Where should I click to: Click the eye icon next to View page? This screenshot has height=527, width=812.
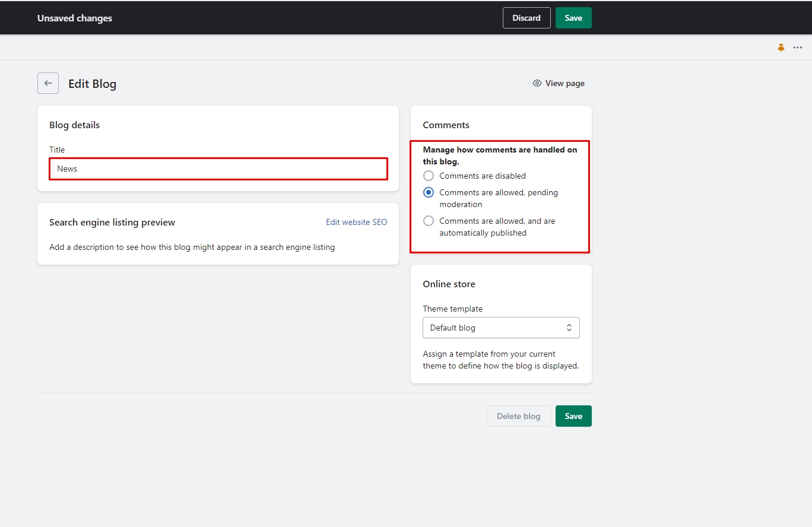(x=537, y=83)
